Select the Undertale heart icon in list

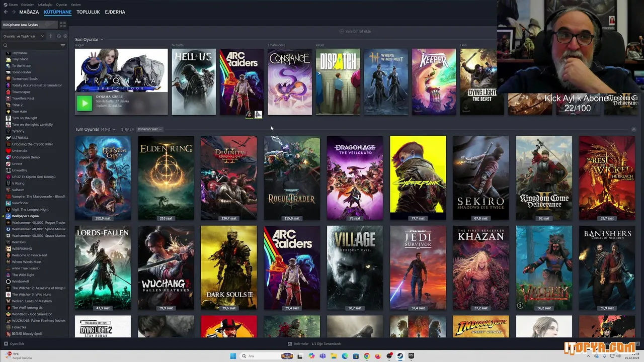[8, 151]
